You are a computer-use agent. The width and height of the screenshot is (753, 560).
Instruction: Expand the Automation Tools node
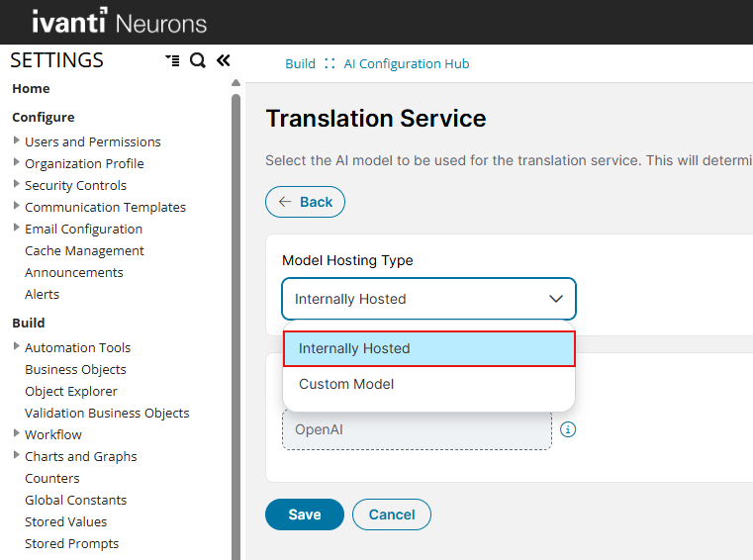pyautogui.click(x=17, y=347)
